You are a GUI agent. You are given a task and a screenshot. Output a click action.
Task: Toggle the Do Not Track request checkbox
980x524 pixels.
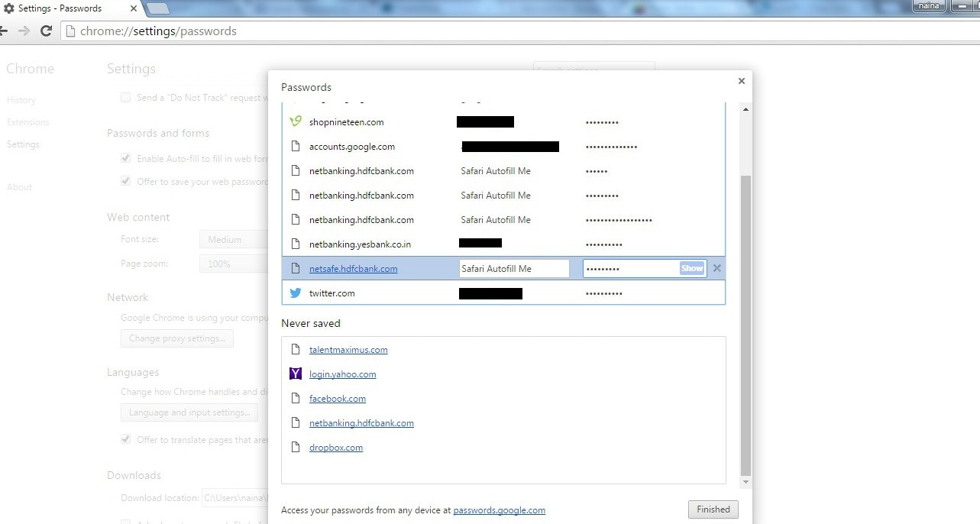tap(125, 98)
